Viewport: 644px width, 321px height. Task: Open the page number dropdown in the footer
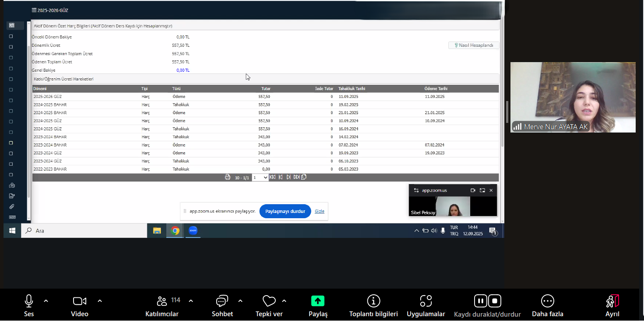pos(260,178)
